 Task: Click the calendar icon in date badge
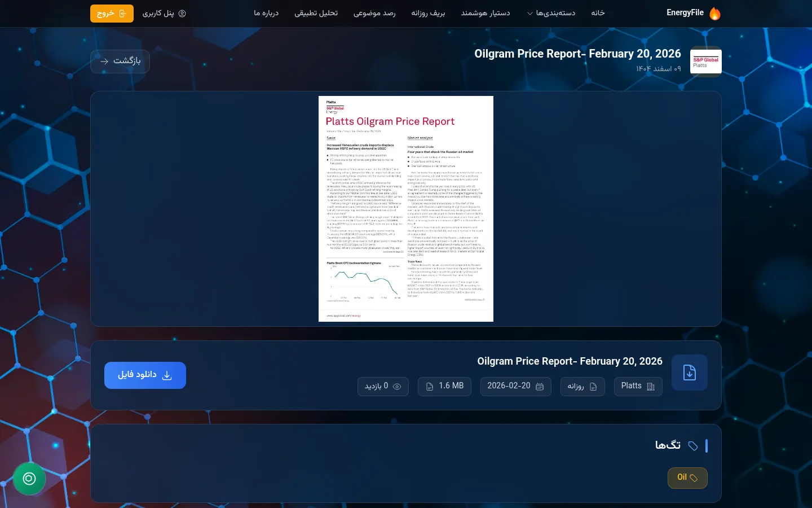[540, 387]
